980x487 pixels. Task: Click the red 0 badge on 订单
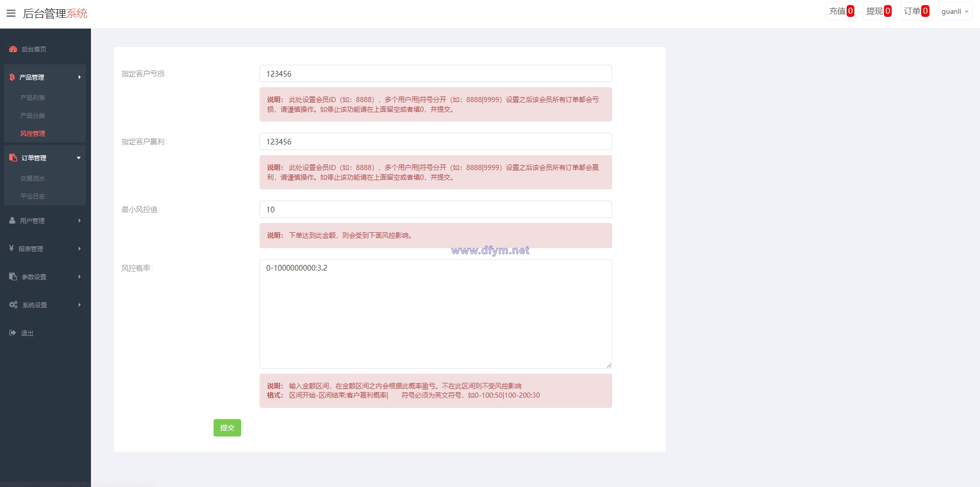[925, 11]
